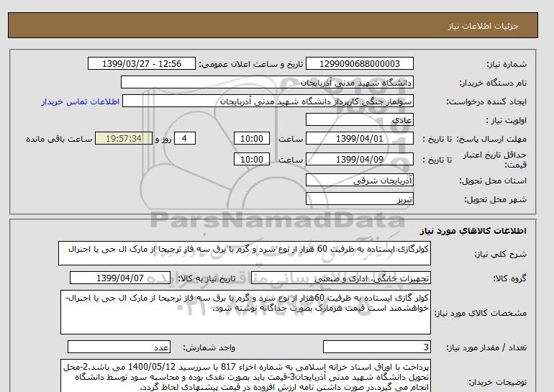Click the label تعداد / مقدار مورد نیاز
The image size is (554, 392).
coord(486,348)
